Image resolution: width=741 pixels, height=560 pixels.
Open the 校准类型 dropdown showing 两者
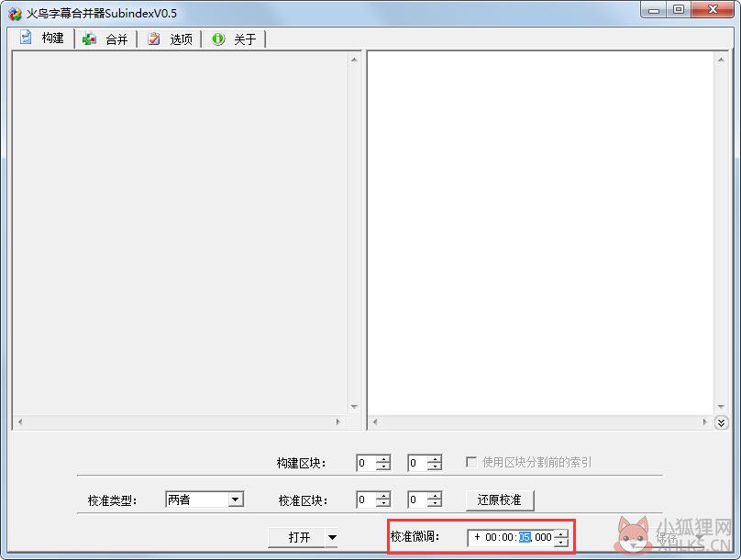(205, 500)
